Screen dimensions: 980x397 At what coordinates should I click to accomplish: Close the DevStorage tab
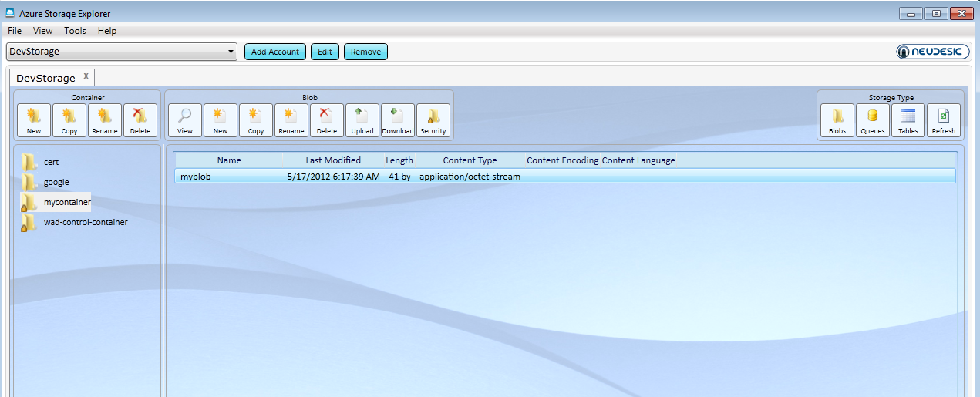point(86,76)
